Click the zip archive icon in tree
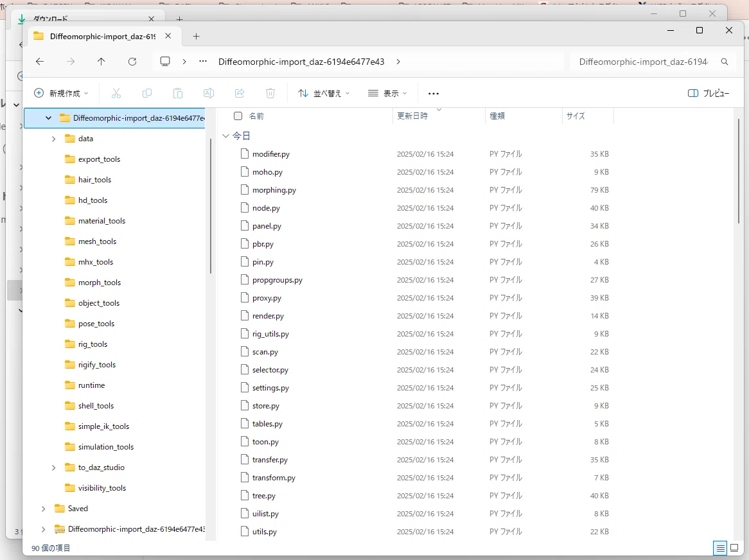Image resolution: width=749 pixels, height=560 pixels. coord(60,529)
